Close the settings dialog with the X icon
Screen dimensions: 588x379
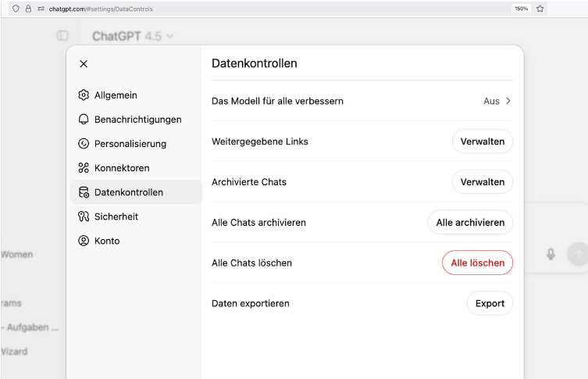tap(84, 64)
